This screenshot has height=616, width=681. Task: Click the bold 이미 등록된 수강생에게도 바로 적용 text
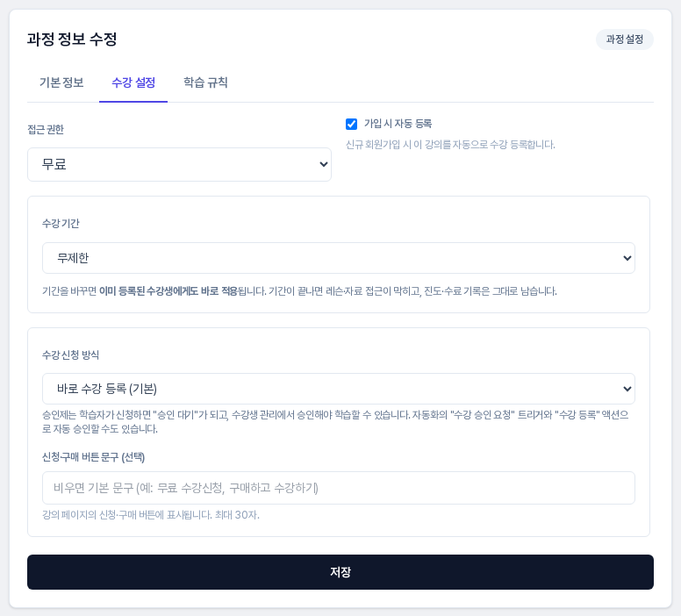168,291
